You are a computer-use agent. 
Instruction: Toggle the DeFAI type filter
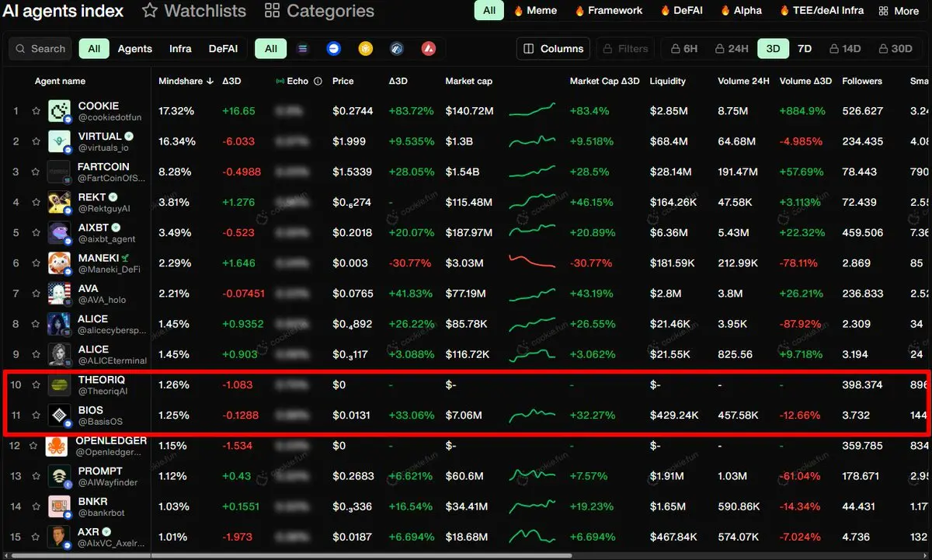click(224, 49)
